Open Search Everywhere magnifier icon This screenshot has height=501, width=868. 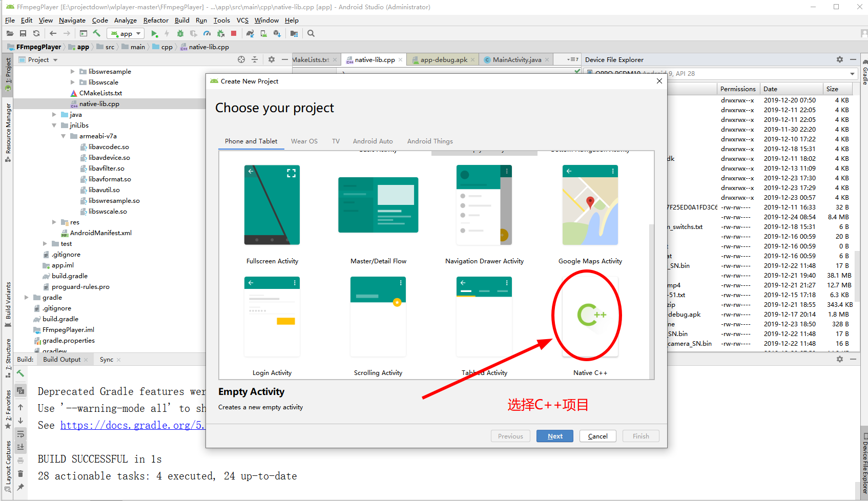[x=311, y=34]
